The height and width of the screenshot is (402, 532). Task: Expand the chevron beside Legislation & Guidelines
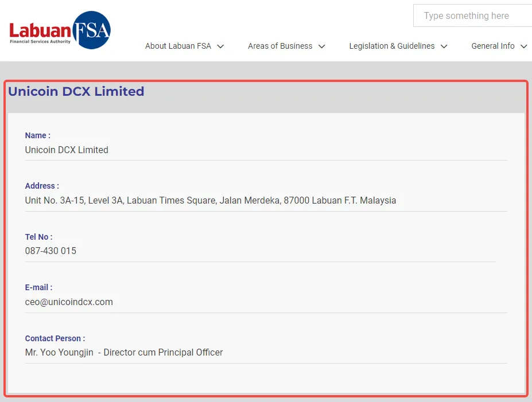(x=444, y=46)
